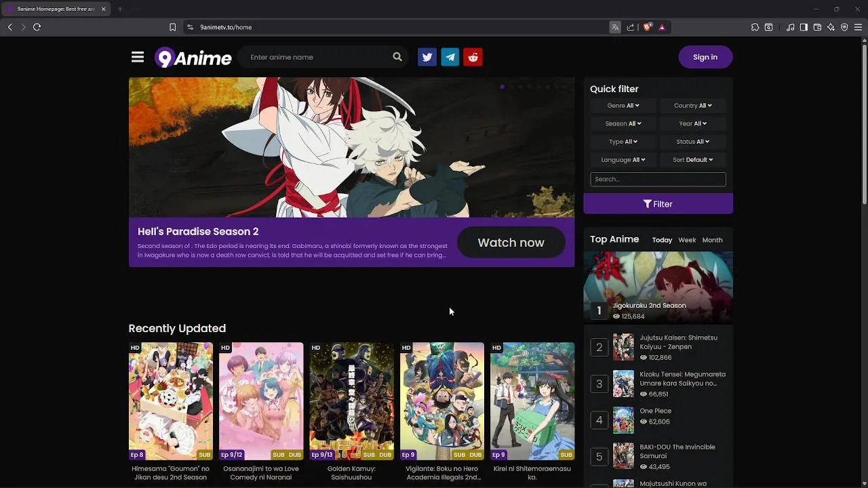Open the Leo AI sparkle icon
Image resolution: width=868 pixels, height=488 pixels.
click(x=831, y=27)
